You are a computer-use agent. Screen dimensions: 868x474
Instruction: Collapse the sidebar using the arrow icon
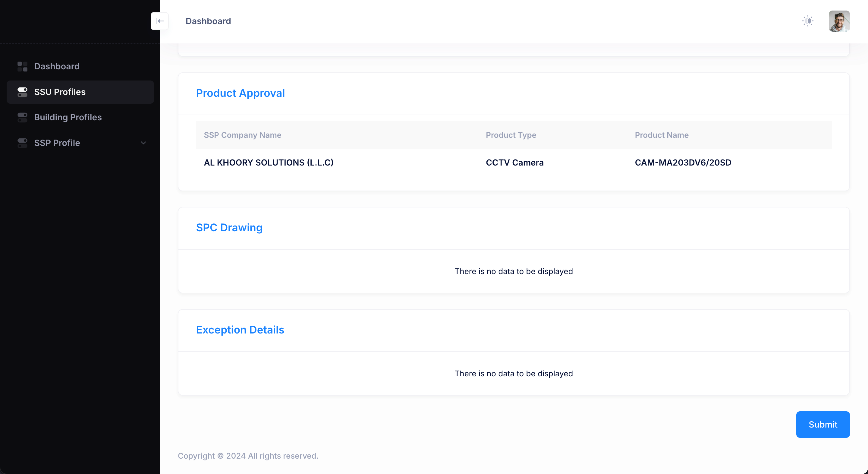pos(159,21)
